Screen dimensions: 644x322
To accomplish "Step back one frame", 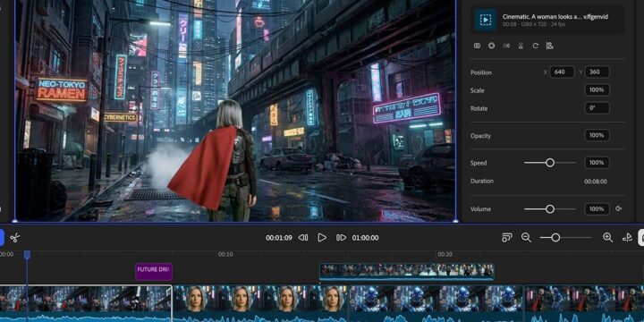I will 303,237.
